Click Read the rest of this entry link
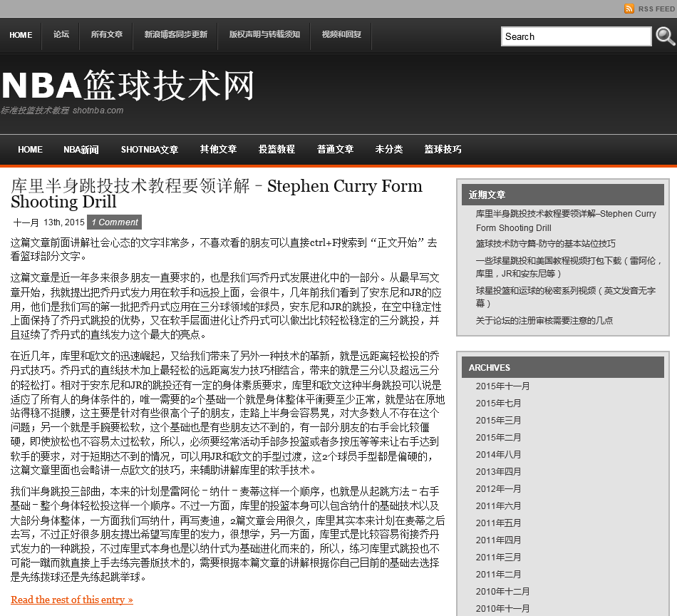The width and height of the screenshot is (677, 616). pos(72,600)
